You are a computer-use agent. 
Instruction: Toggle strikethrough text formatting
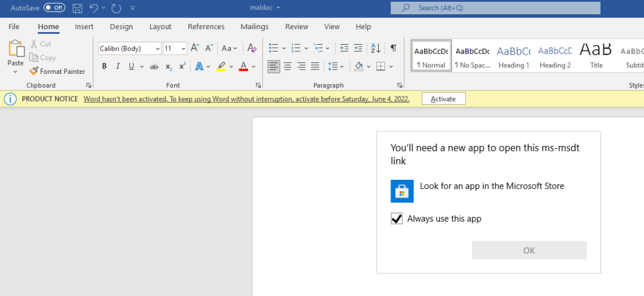point(154,66)
